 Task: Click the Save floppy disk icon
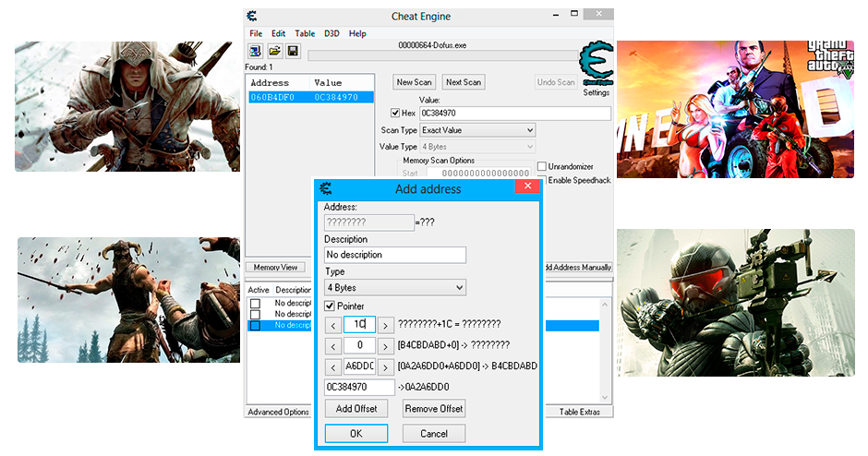(x=293, y=52)
